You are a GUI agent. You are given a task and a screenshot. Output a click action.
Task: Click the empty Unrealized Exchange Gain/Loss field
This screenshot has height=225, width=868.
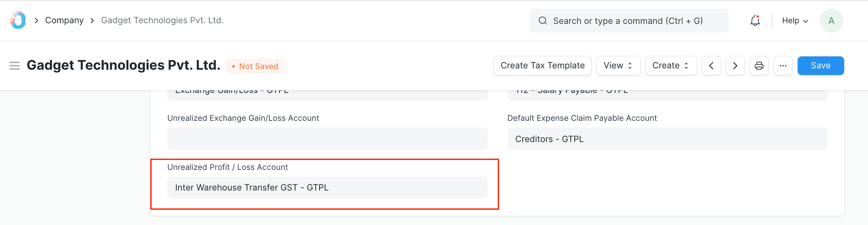327,138
